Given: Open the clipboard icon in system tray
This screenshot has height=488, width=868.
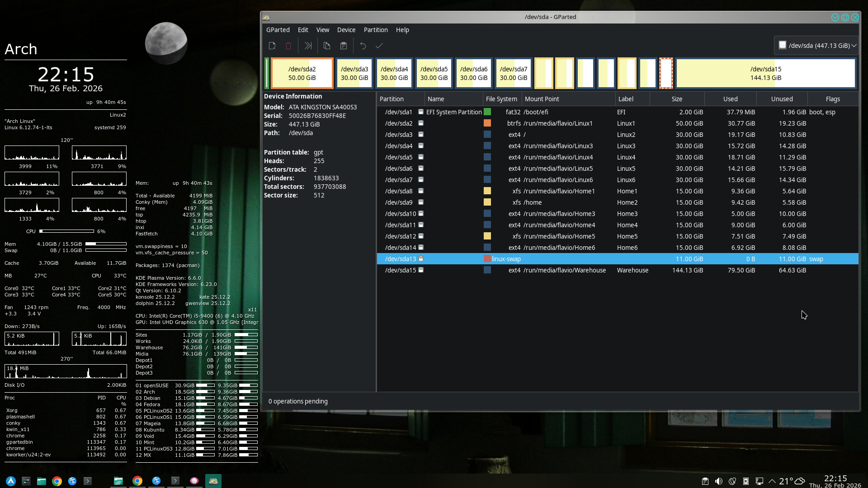Looking at the screenshot, I should (705, 481).
